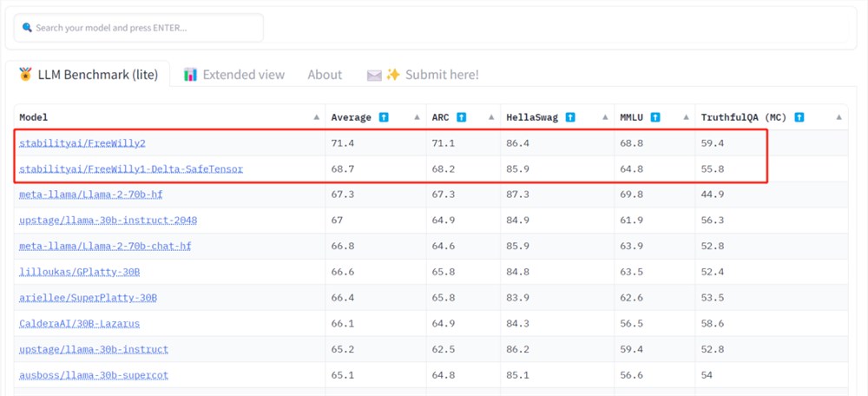Sort MMLU column using gray triangle
The height and width of the screenshot is (396, 868).
(686, 117)
